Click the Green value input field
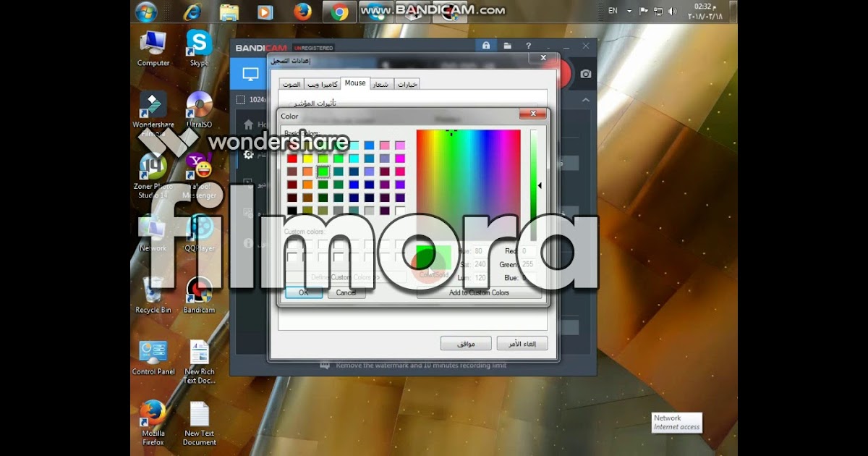Viewport: 868px width, 456px height. (528, 264)
